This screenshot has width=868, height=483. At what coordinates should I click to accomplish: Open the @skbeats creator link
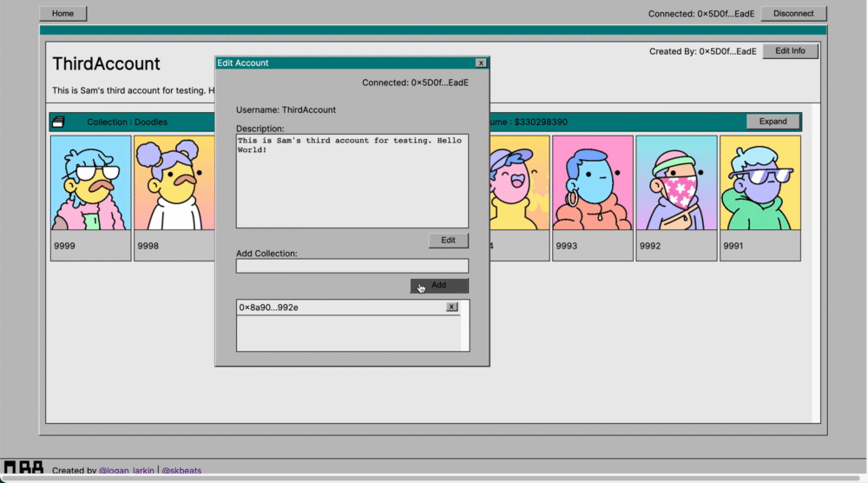coord(181,470)
